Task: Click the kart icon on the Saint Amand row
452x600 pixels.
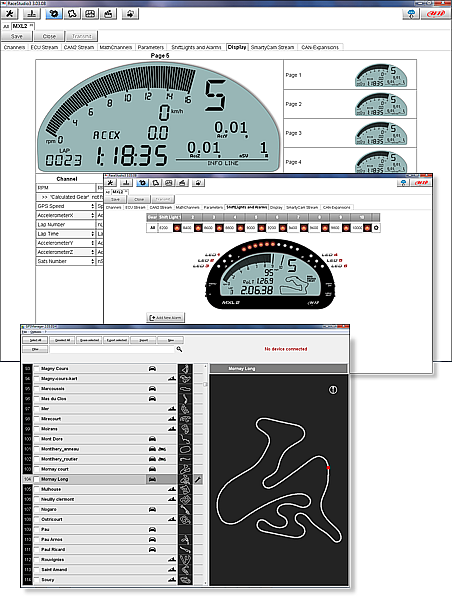Action: [172, 569]
